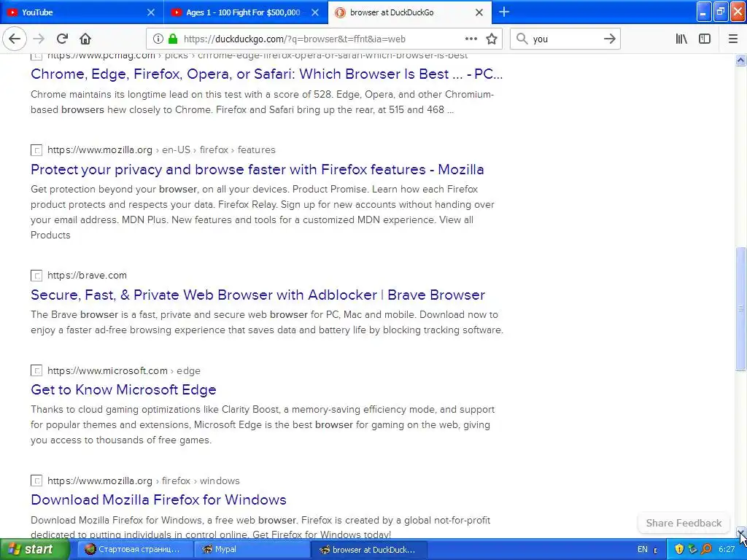Screen dimensions: 747x560
Task: Reload the current page
Action: [x=62, y=39]
